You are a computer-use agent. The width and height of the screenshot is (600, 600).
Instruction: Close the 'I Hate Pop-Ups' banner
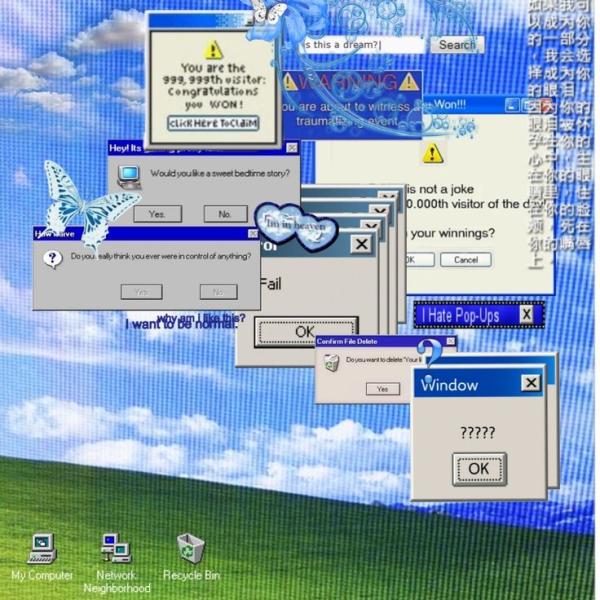click(526, 315)
